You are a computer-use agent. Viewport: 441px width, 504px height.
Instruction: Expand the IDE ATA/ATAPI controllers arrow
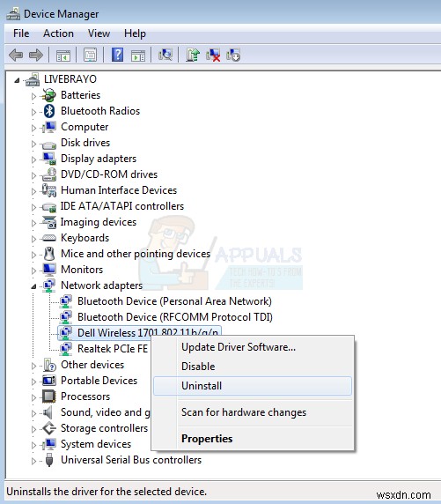(x=33, y=207)
